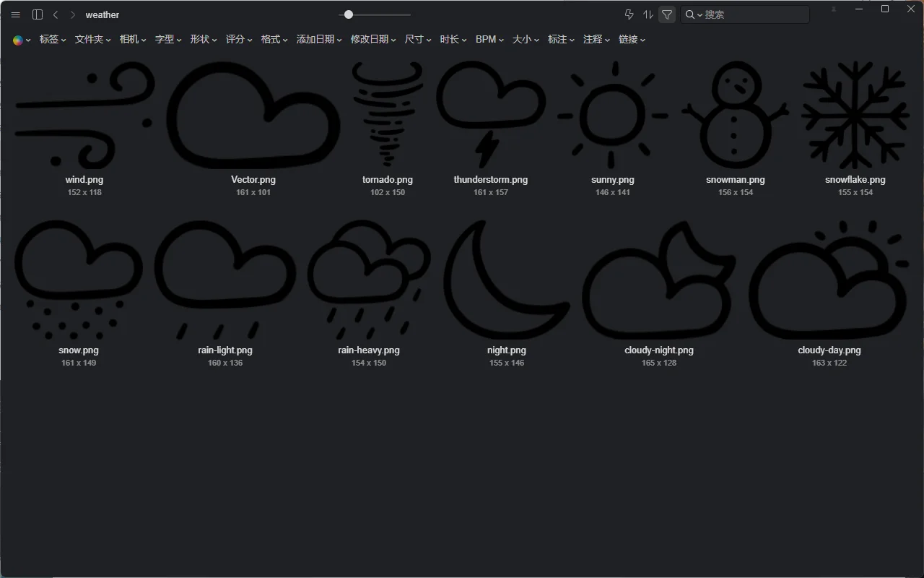Click the Vector.png file name
This screenshot has height=578, width=924.
(253, 180)
